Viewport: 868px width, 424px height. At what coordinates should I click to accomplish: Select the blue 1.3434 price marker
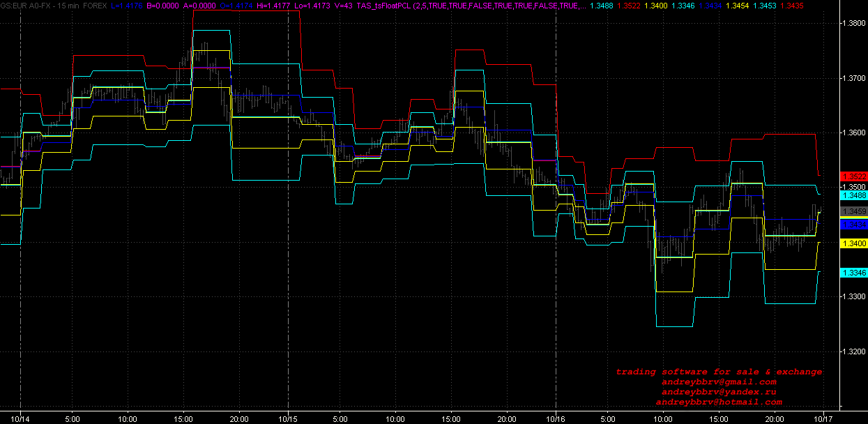pos(853,225)
